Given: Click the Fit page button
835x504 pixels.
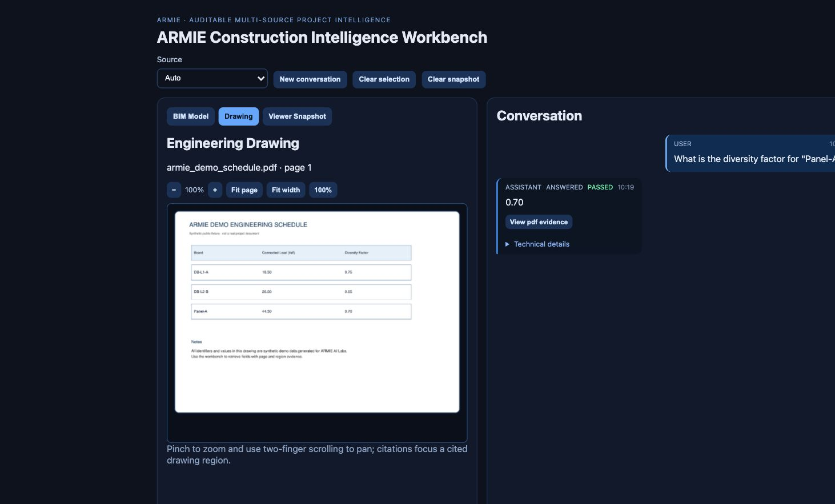Looking at the screenshot, I should pos(244,190).
